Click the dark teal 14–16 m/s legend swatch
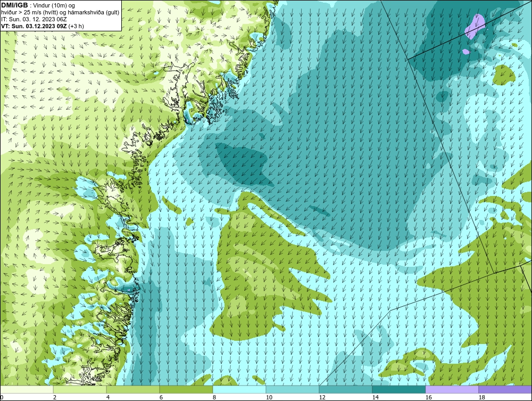532x401 pixels. (398, 389)
